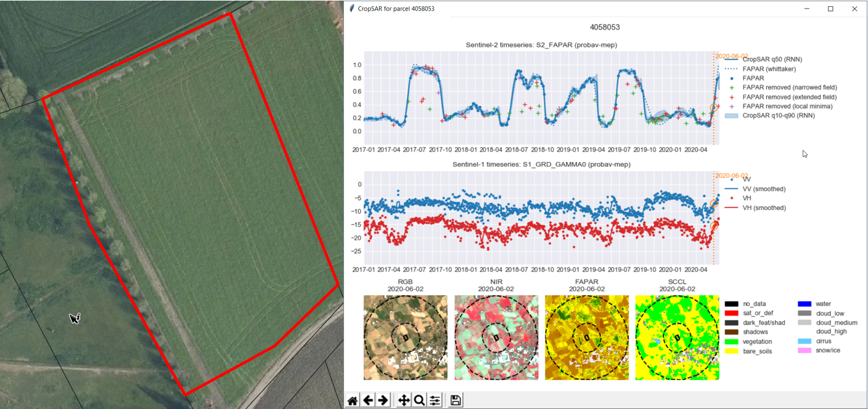Open the RGB 2020-06-02 thumbnail
This screenshot has width=868, height=409.
pyautogui.click(x=405, y=338)
